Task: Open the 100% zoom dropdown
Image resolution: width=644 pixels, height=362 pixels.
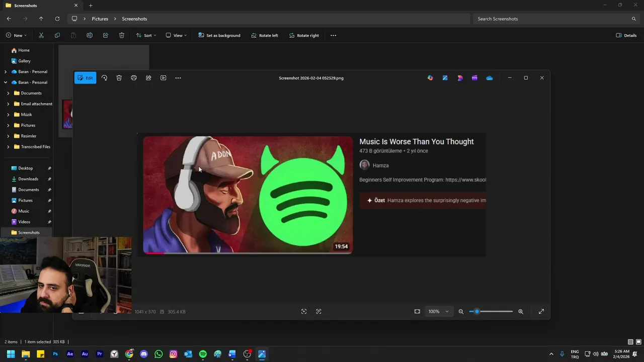Action: (438, 312)
